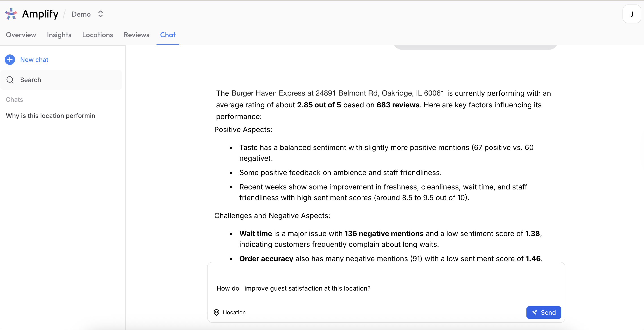Image resolution: width=644 pixels, height=330 pixels.
Task: Click the Amplify brand name text
Action: 40,14
